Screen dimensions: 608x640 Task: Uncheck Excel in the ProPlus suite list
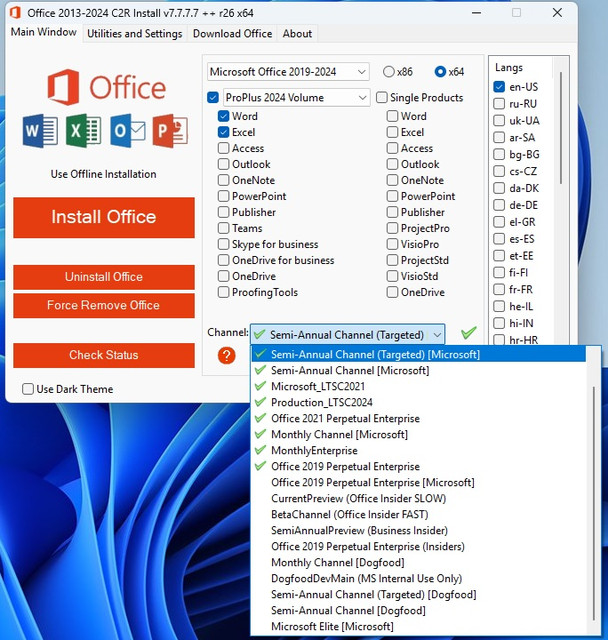pyautogui.click(x=223, y=132)
